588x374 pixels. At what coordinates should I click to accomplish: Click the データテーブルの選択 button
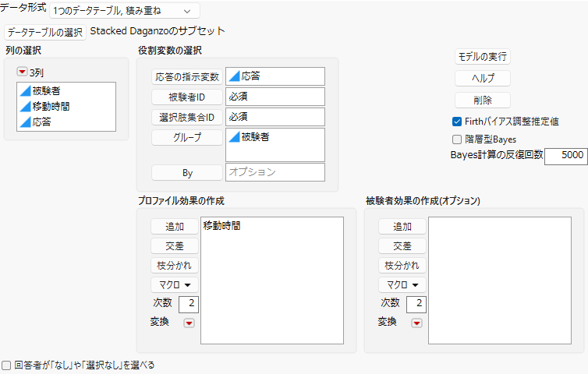tap(45, 32)
